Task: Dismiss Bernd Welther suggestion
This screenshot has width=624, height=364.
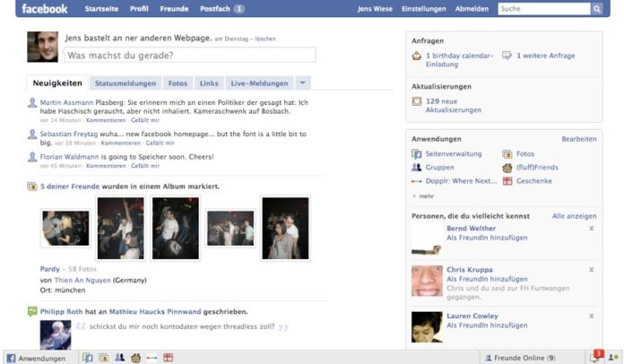Action: coord(592,229)
